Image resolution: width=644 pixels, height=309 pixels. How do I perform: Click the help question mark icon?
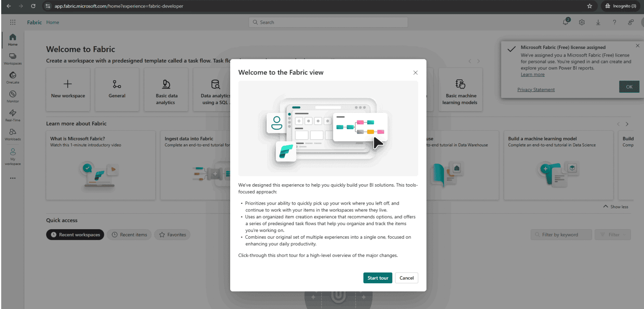click(614, 22)
